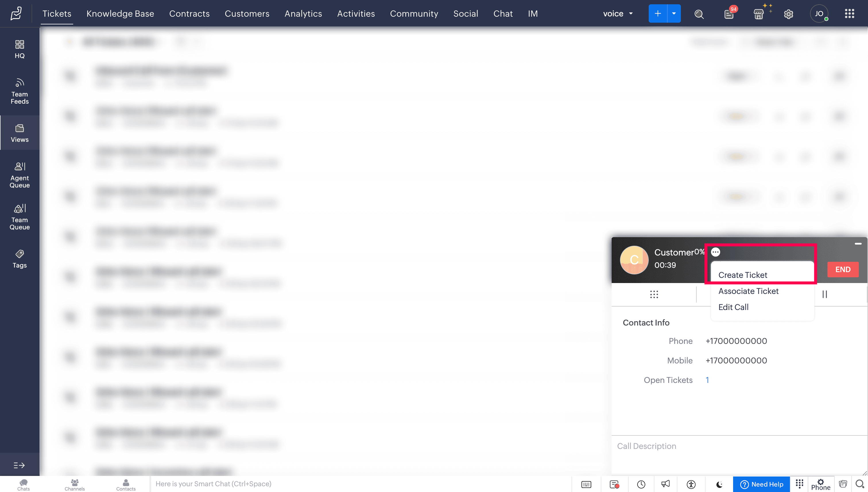
Task: End the call with END button
Action: pos(843,270)
